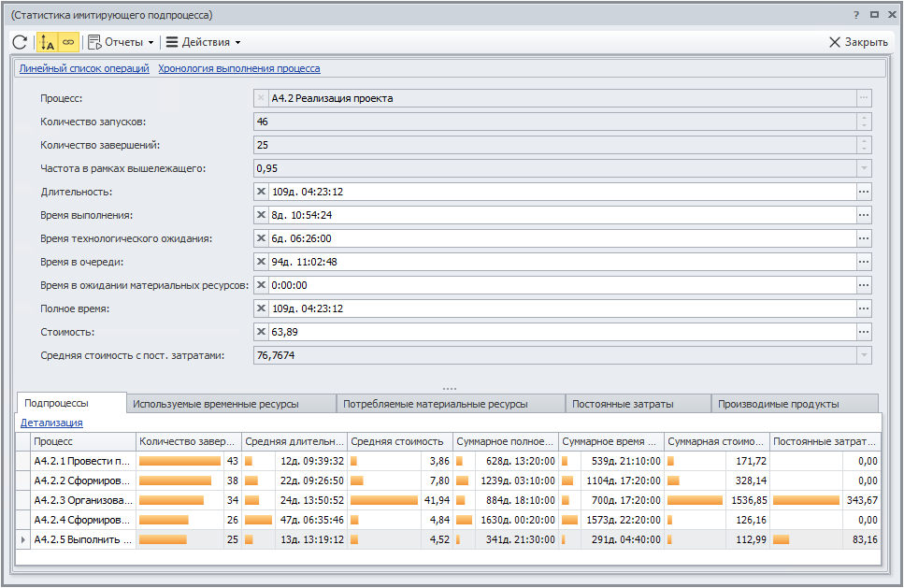
Task: Toggle the auto-height sort toolbar button
Action: pos(47,42)
